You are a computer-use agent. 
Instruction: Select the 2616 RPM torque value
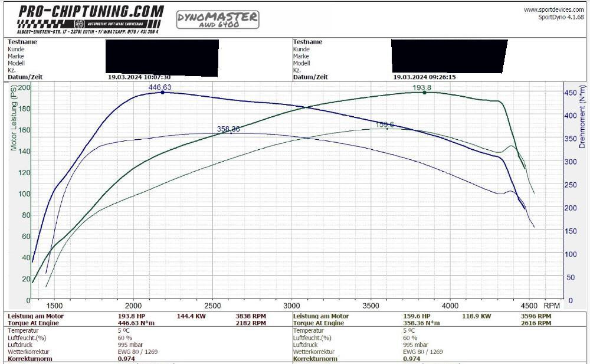[536, 323]
